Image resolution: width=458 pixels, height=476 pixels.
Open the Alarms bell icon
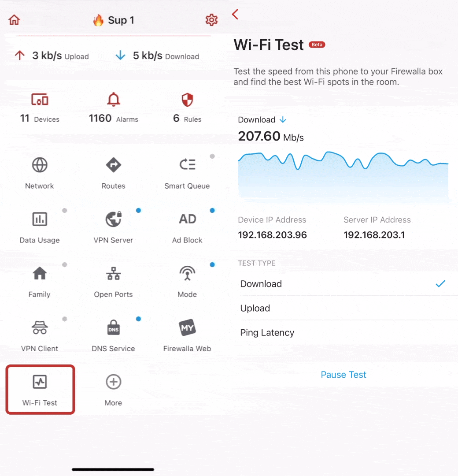tap(114, 99)
